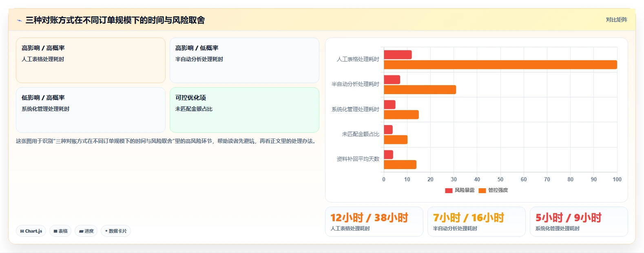This screenshot has width=644, height=253.
Task: Select the 高影响 / 低概率 quadrant card
Action: click(x=244, y=60)
